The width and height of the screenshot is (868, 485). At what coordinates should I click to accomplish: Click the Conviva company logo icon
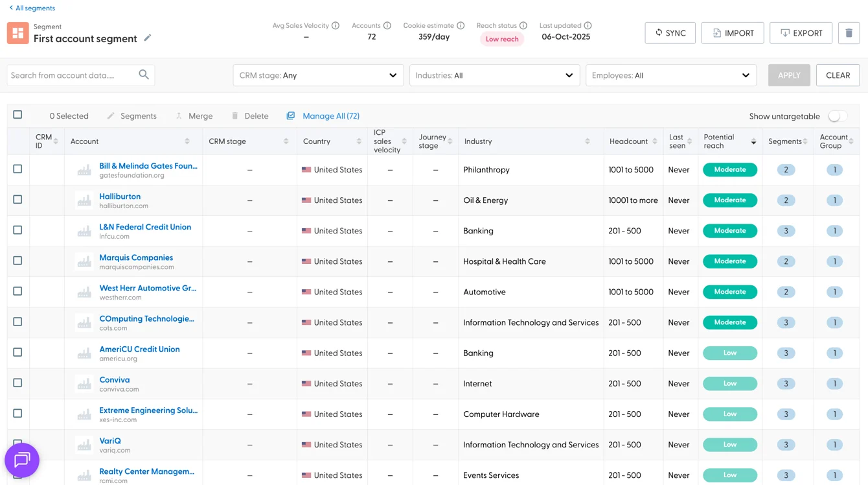[84, 384]
